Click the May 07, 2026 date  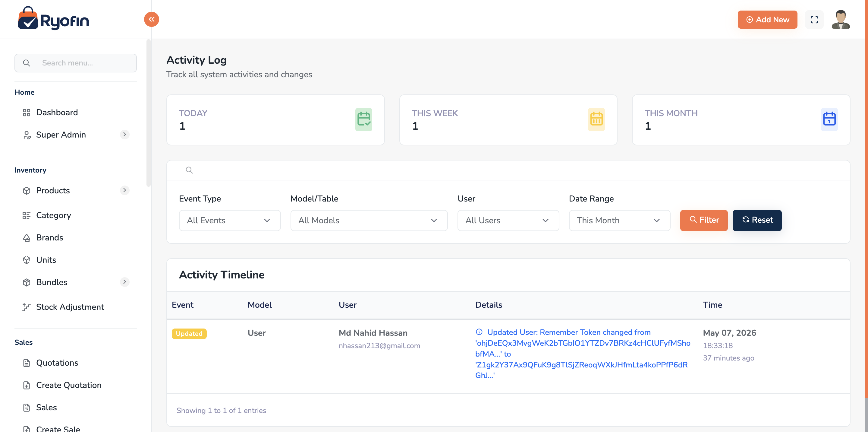point(729,333)
